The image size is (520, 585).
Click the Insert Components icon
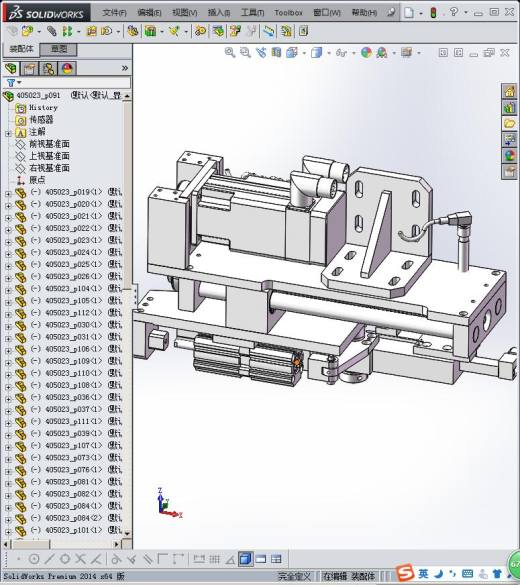tap(27, 31)
